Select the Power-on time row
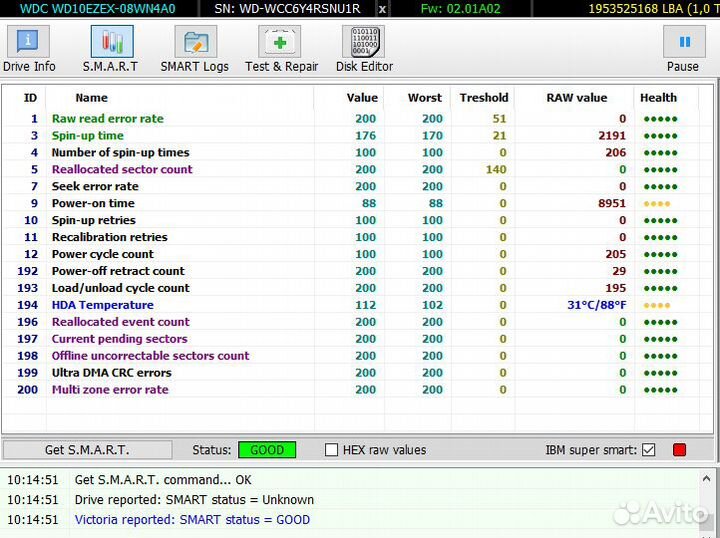720x538 pixels. (93, 203)
